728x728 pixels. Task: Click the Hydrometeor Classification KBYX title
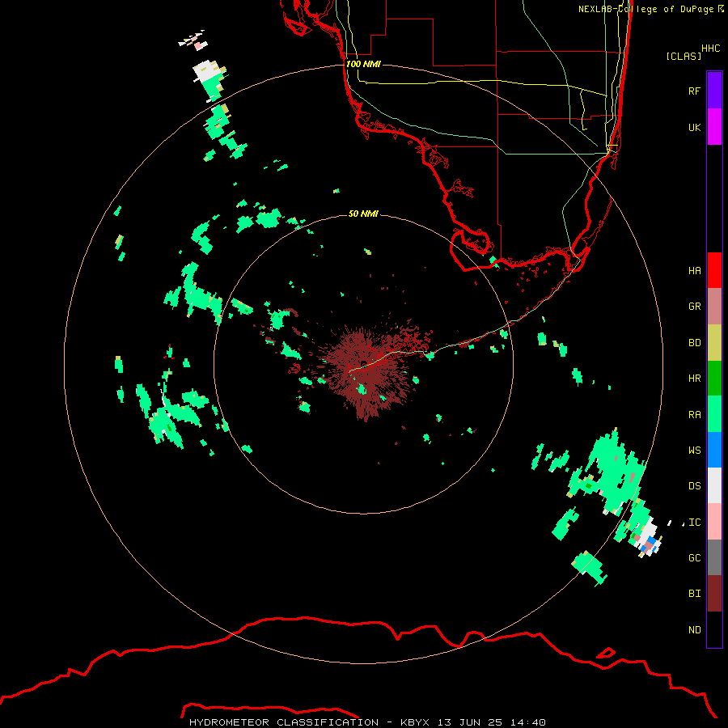click(x=367, y=722)
